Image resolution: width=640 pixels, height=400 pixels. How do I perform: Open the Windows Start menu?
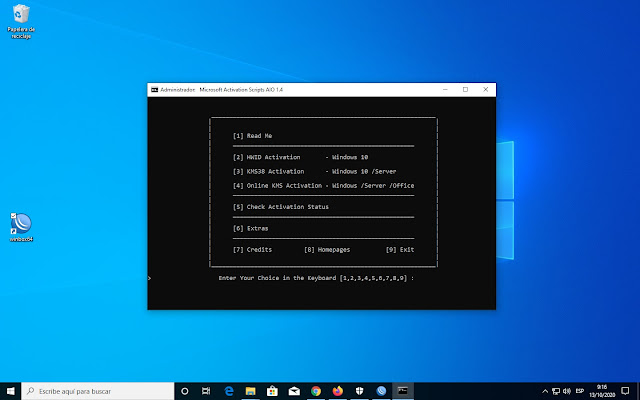pos(11,391)
